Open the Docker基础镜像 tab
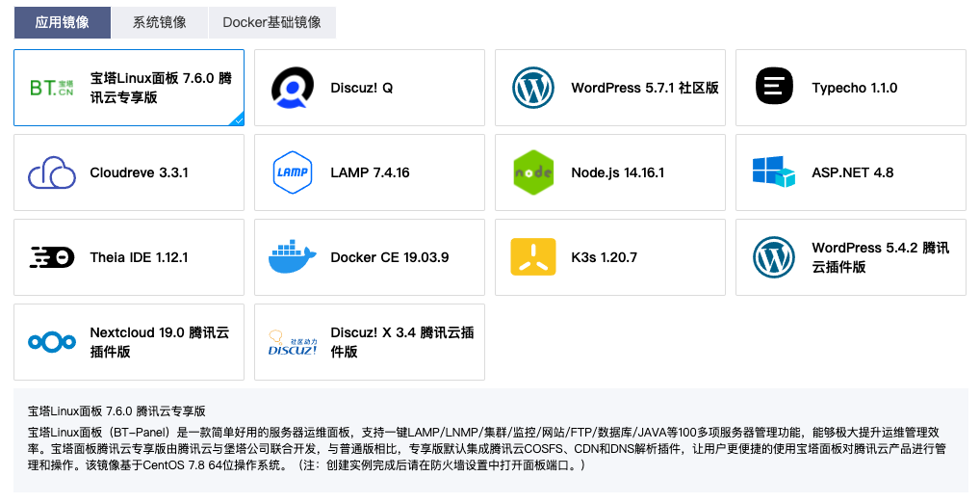980x503 pixels. click(x=271, y=22)
